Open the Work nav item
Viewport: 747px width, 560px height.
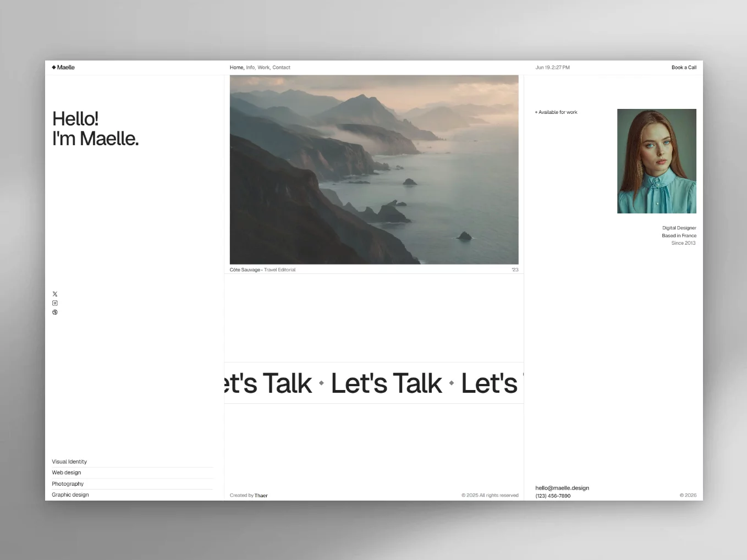263,68
